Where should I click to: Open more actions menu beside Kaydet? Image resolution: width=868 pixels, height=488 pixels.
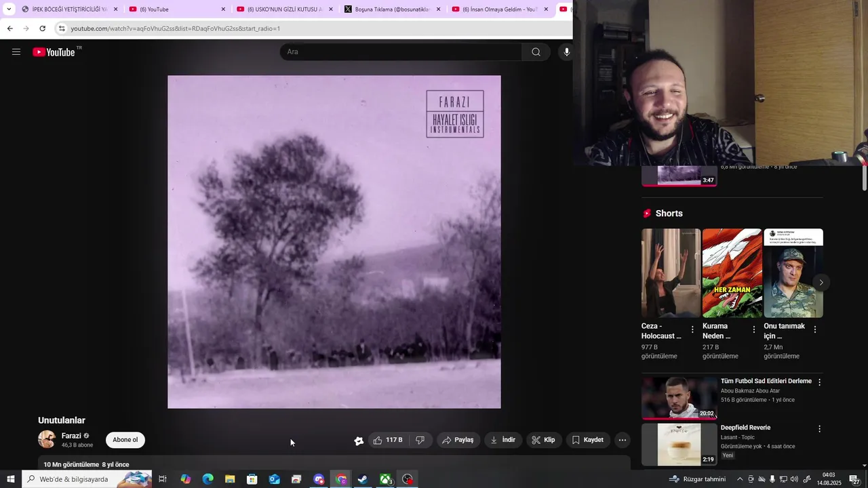[x=623, y=440]
